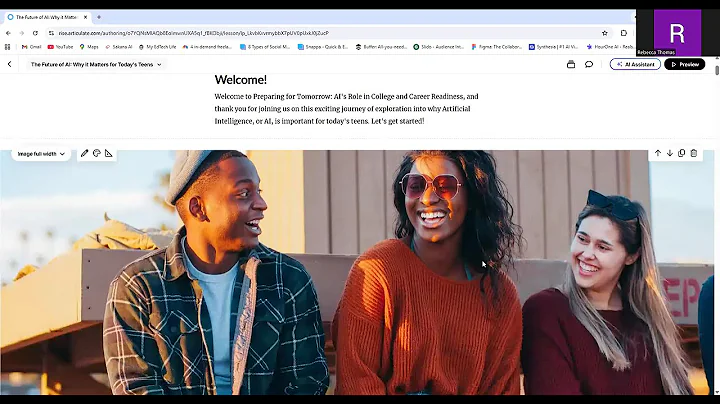Click Rebecca Thomas participant video tile

(677, 33)
